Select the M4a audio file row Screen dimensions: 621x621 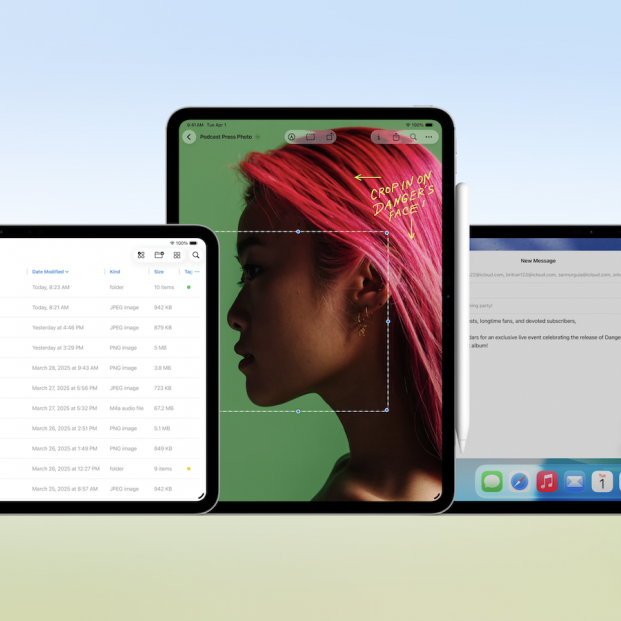tap(100, 408)
